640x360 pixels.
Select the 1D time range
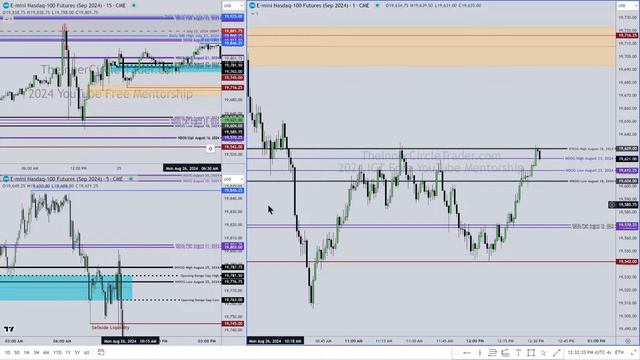coord(7,352)
